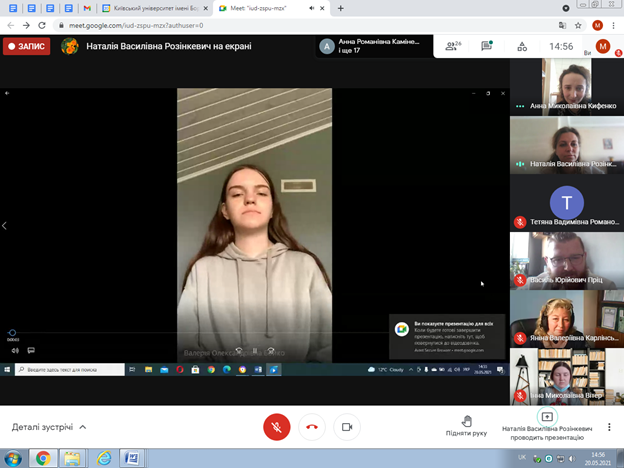The height and width of the screenshot is (468, 624).
Task: Open the meeting chat panel
Action: (486, 46)
